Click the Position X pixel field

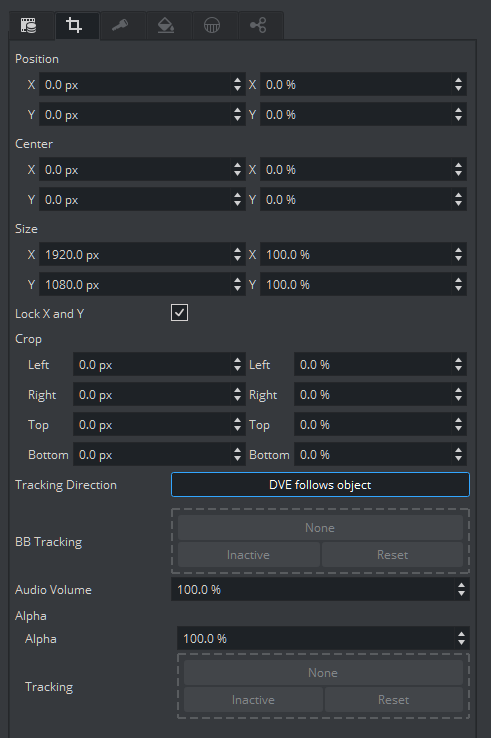(x=136, y=85)
